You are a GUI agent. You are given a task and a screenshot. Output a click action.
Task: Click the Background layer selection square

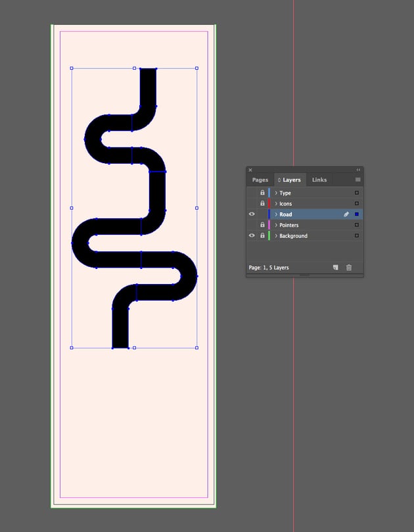357,235
